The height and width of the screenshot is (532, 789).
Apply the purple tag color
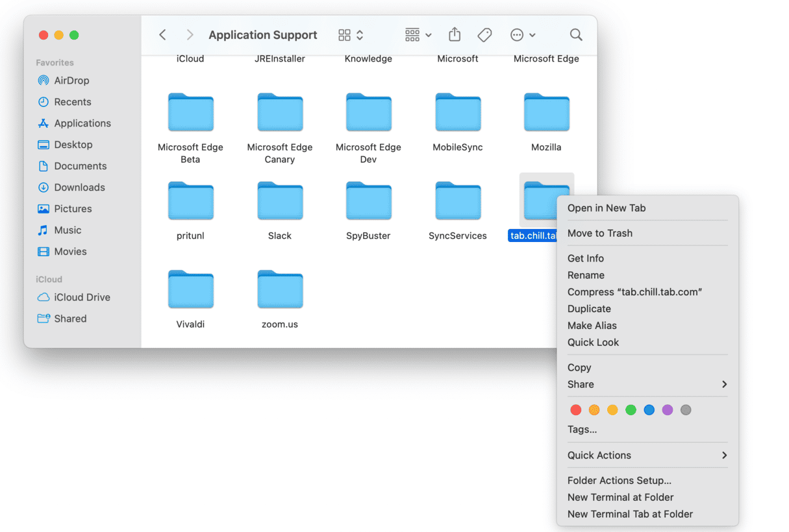tap(668, 410)
